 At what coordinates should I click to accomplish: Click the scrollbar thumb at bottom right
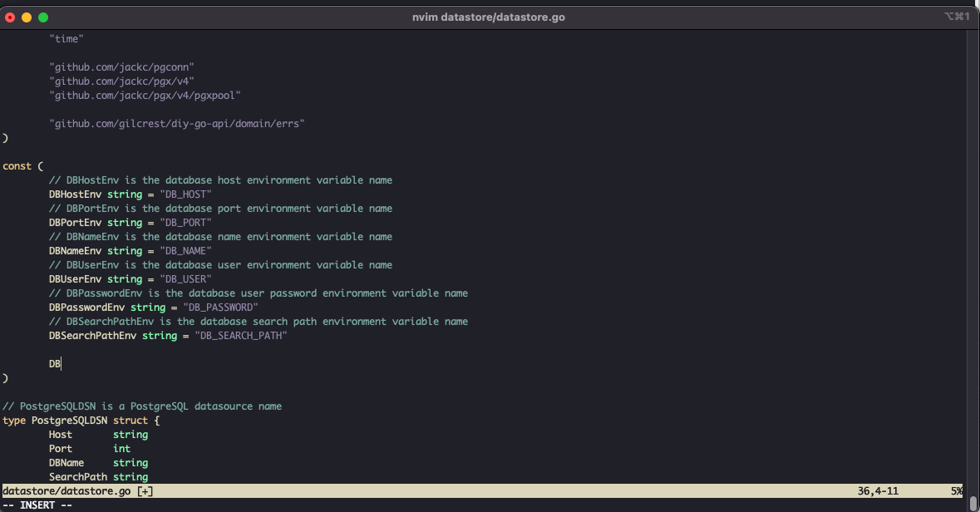point(973,503)
